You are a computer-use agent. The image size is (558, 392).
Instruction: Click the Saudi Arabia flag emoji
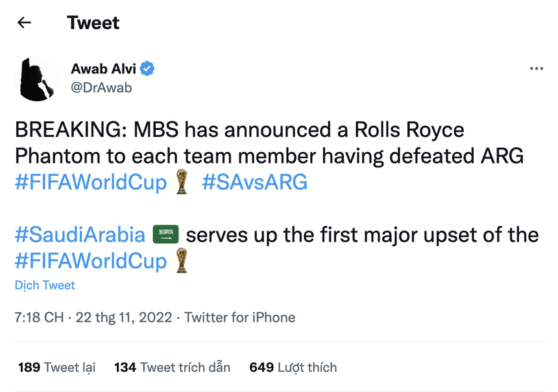(165, 234)
